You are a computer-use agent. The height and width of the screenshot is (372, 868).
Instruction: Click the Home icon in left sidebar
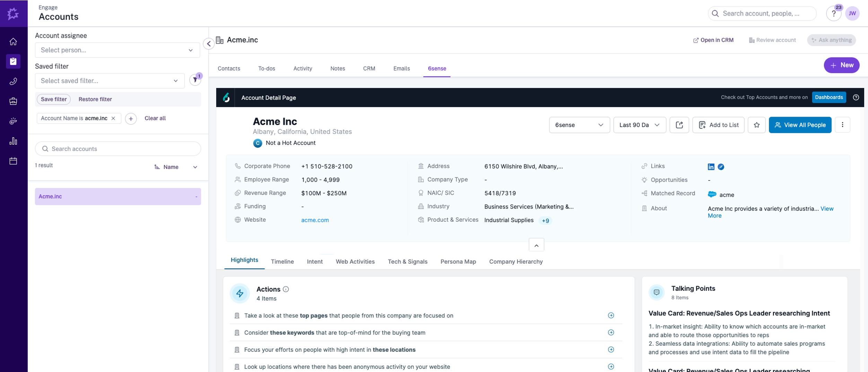pyautogui.click(x=13, y=42)
